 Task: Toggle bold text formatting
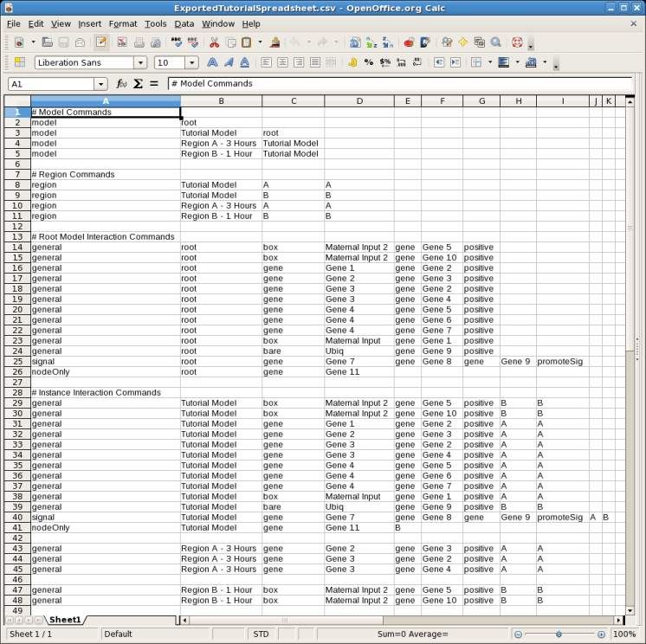tap(212, 62)
